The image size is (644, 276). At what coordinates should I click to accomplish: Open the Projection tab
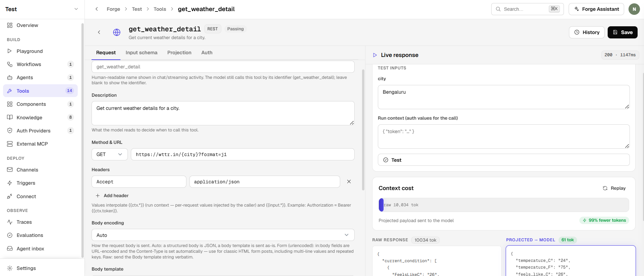coord(179,53)
